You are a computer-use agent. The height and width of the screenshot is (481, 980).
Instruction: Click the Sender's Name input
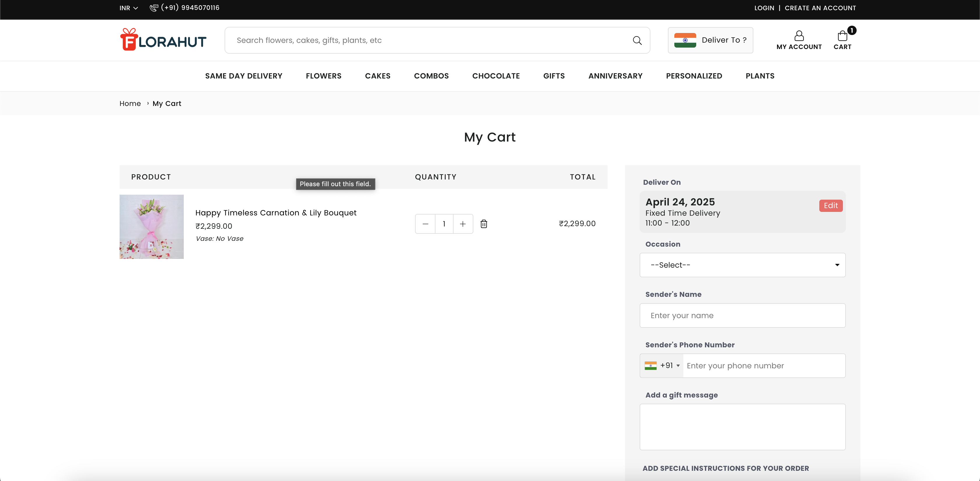[x=742, y=315]
